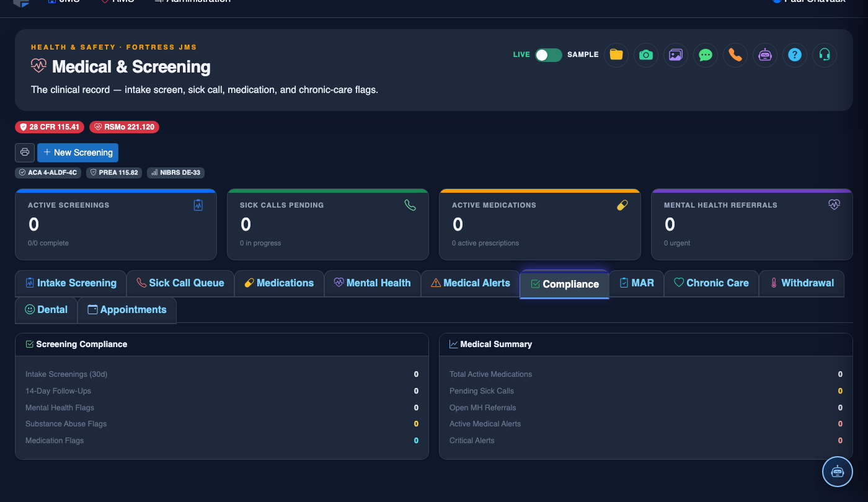Screen dimensions: 868x502
Task: Click the heart icon in Mental Health Referrals card
Action: click(x=834, y=205)
